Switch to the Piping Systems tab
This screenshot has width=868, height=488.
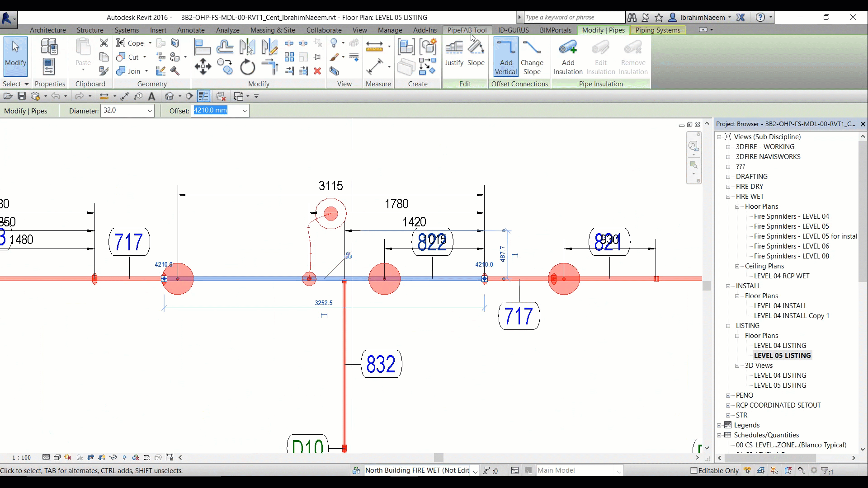pyautogui.click(x=658, y=30)
